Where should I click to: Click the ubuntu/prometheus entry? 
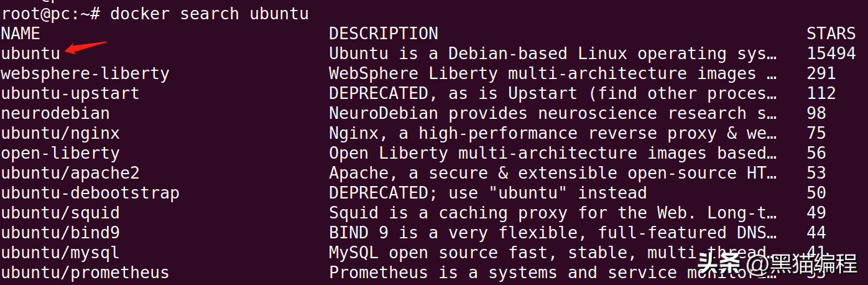pyautogui.click(x=85, y=273)
